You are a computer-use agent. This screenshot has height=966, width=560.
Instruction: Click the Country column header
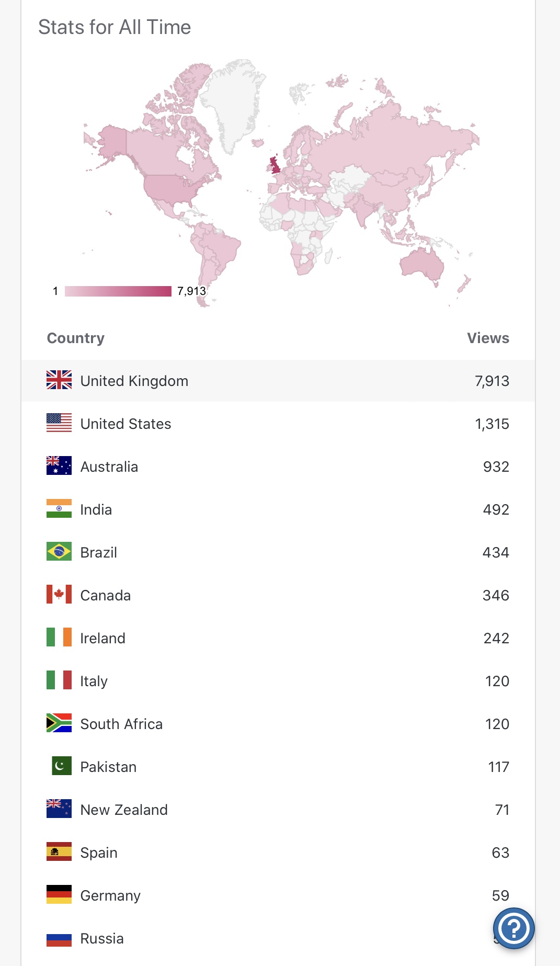[x=76, y=338]
